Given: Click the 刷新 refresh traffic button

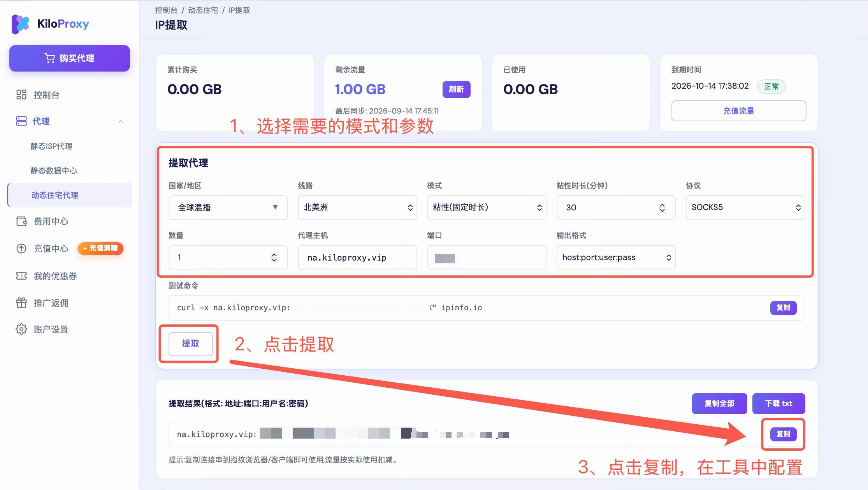Looking at the screenshot, I should coord(456,89).
